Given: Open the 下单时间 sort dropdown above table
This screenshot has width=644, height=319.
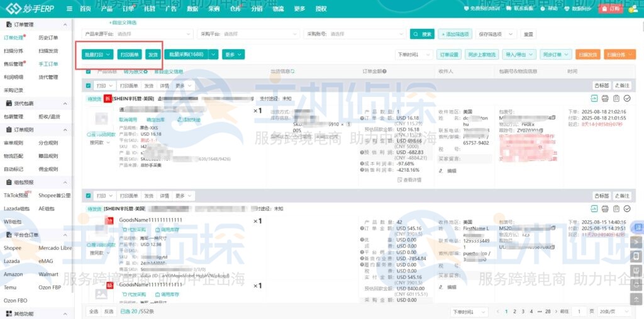Looking at the screenshot, I should point(414,54).
